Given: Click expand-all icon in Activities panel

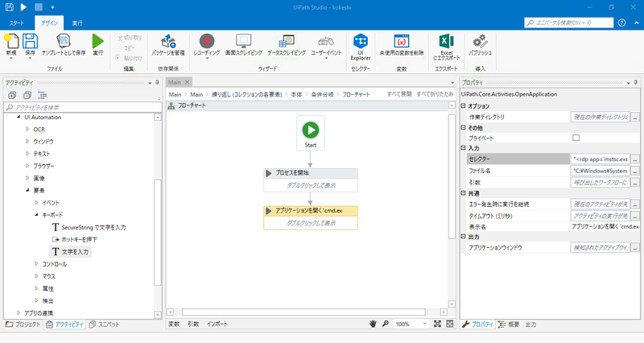Looking at the screenshot, I should 12,95.
